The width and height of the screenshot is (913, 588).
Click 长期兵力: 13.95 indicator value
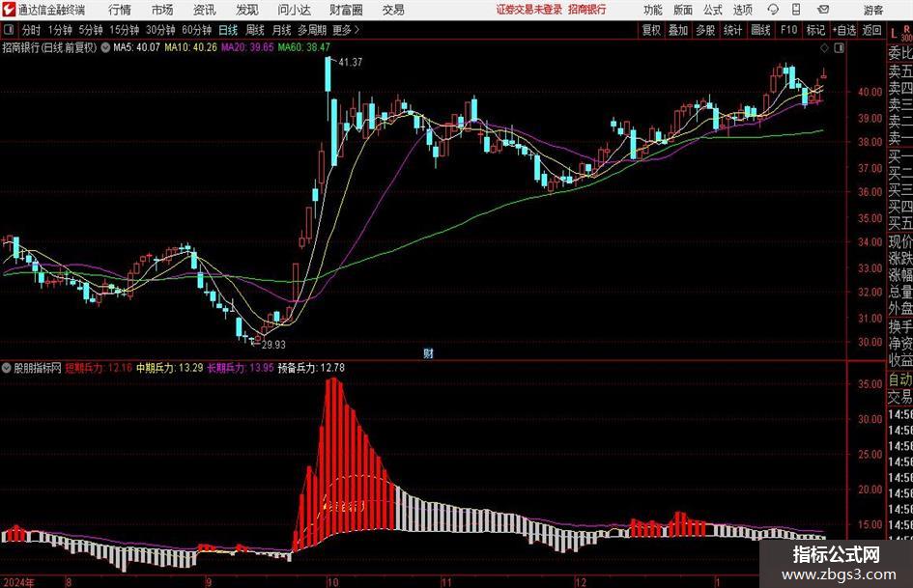pyautogui.click(x=241, y=368)
